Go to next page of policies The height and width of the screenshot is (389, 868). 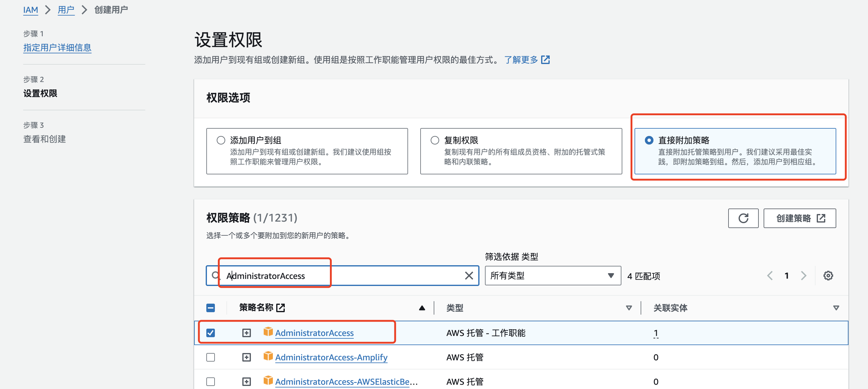pos(804,276)
